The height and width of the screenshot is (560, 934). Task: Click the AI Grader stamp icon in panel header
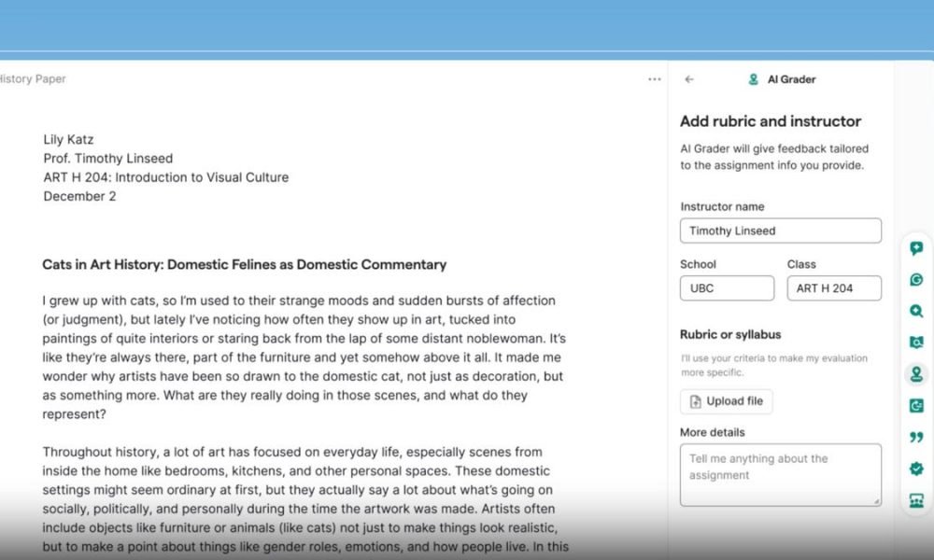pos(754,79)
